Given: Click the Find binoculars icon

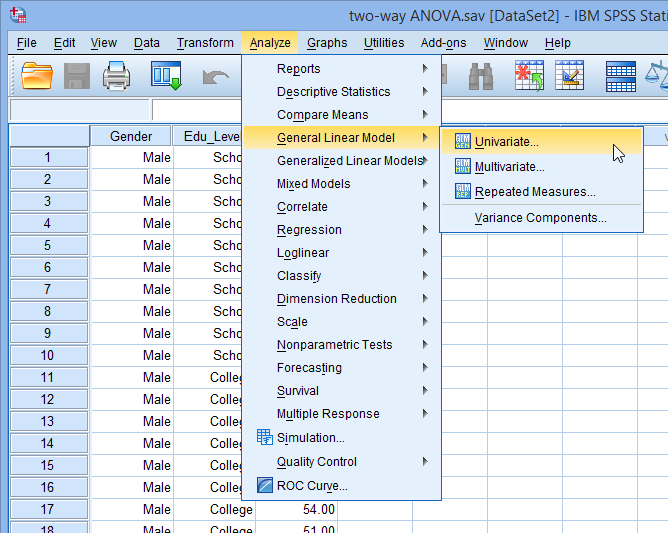Looking at the screenshot, I should [481, 75].
